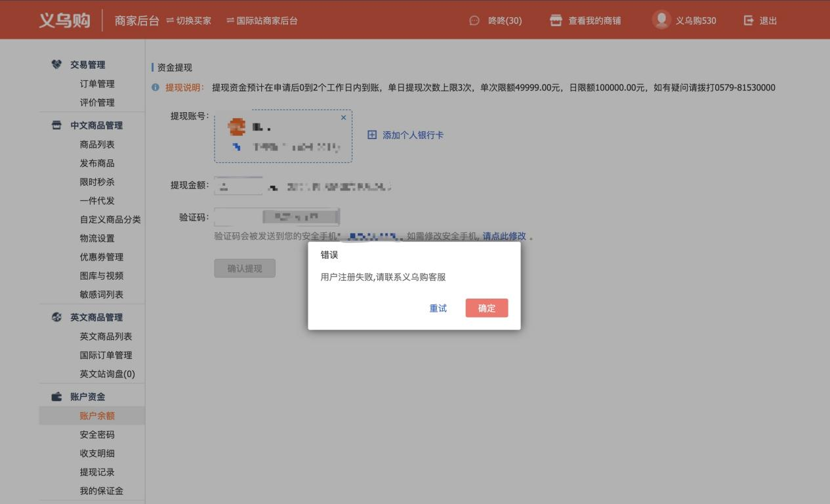Image resolution: width=830 pixels, height=504 pixels.
Task: Click the 确认提现 button
Action: coord(244,268)
